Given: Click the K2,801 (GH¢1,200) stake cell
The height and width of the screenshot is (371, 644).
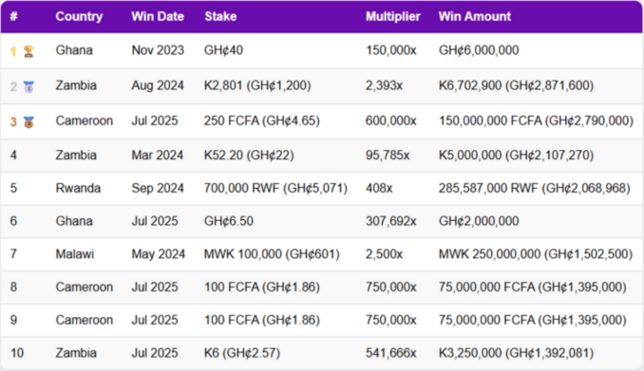Looking at the screenshot, I should (x=258, y=85).
